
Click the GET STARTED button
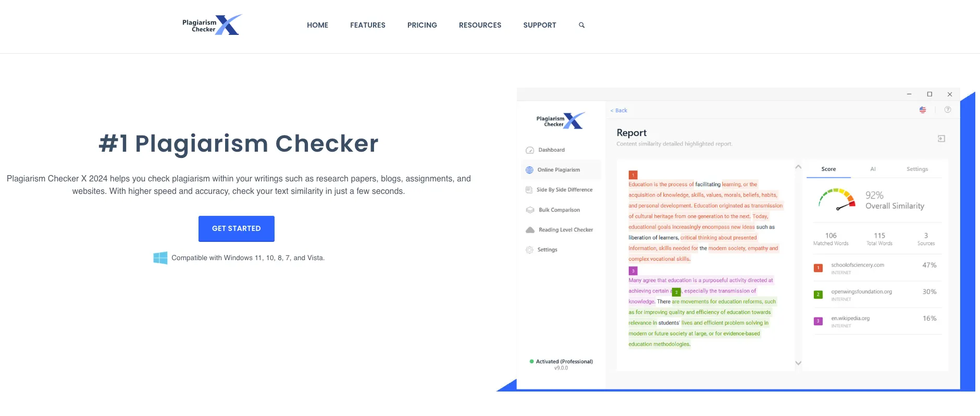[237, 229]
